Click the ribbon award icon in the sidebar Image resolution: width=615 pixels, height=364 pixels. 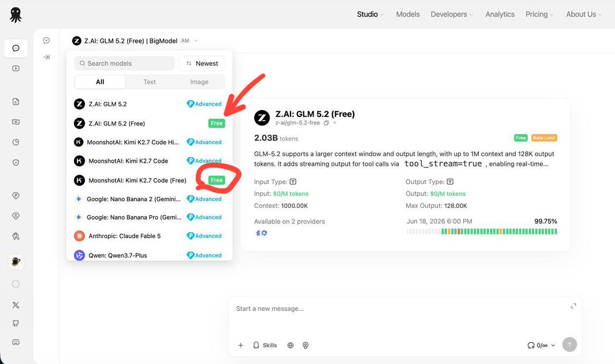(16, 236)
